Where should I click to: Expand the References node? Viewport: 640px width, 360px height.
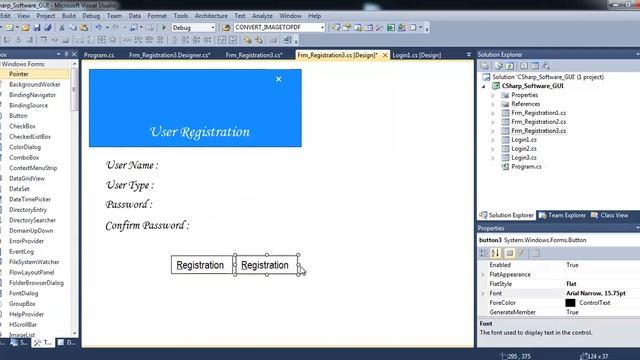pos(493,104)
